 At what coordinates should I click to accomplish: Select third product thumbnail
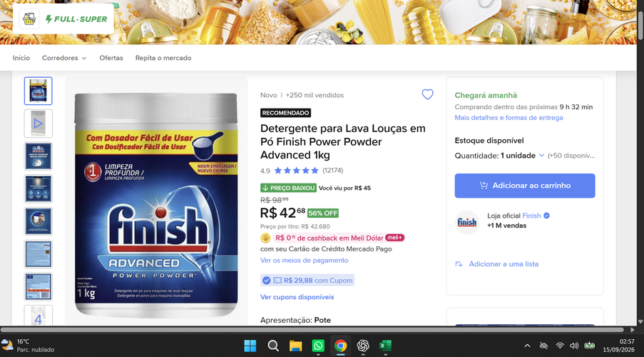click(39, 156)
